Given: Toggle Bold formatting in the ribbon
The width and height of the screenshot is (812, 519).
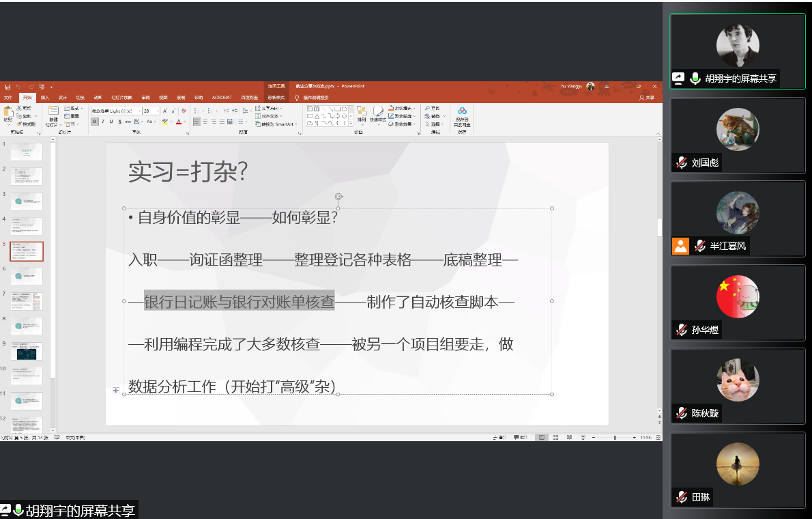Looking at the screenshot, I should tap(95, 122).
